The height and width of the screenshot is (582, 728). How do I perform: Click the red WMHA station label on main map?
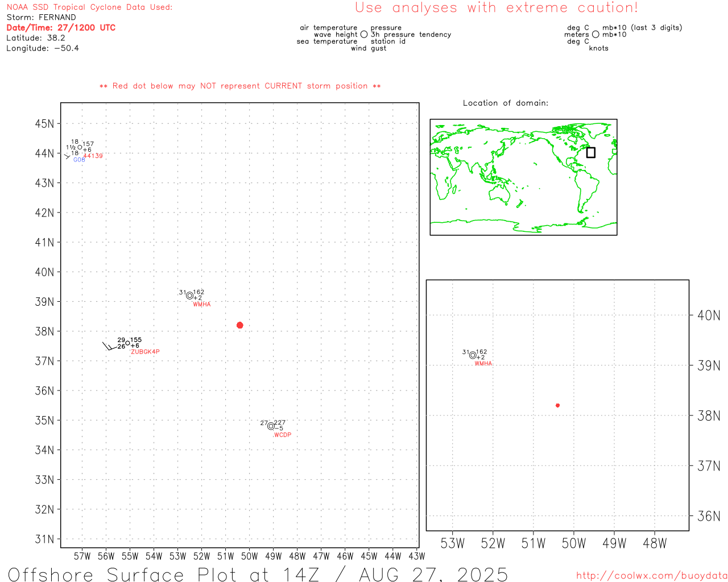click(202, 305)
